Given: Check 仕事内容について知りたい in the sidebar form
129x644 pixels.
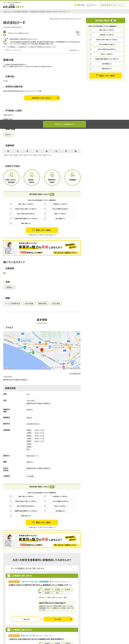Looking at the screenshot, I should [x=105, y=35].
